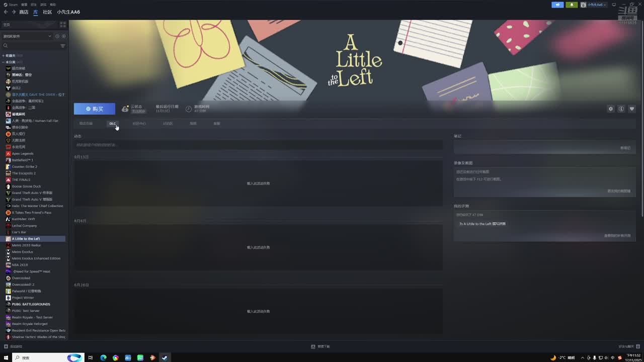Viewport: 644px width, 362px height.
Task: Open game settings gear icon
Action: (611, 109)
